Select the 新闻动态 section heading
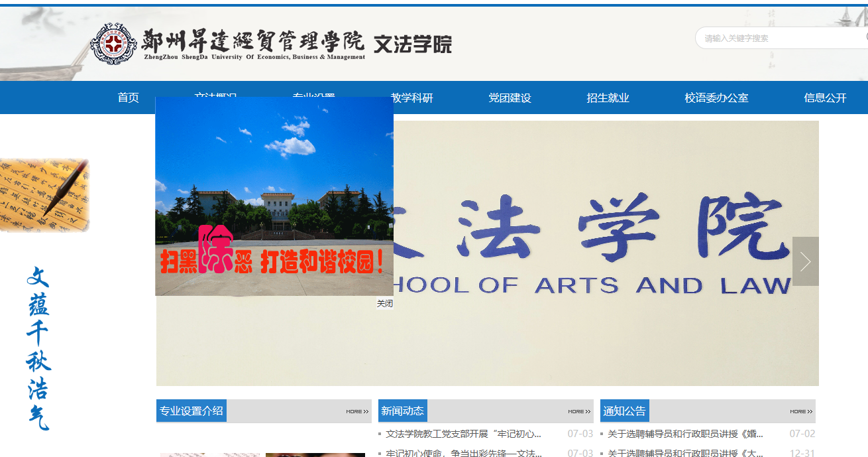This screenshot has width=868, height=457. point(402,411)
